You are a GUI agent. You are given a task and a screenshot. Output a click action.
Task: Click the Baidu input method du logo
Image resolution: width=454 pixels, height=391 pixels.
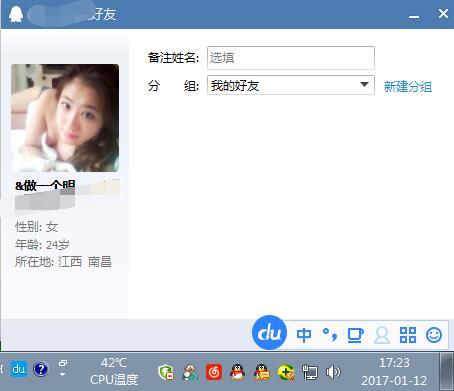point(269,332)
